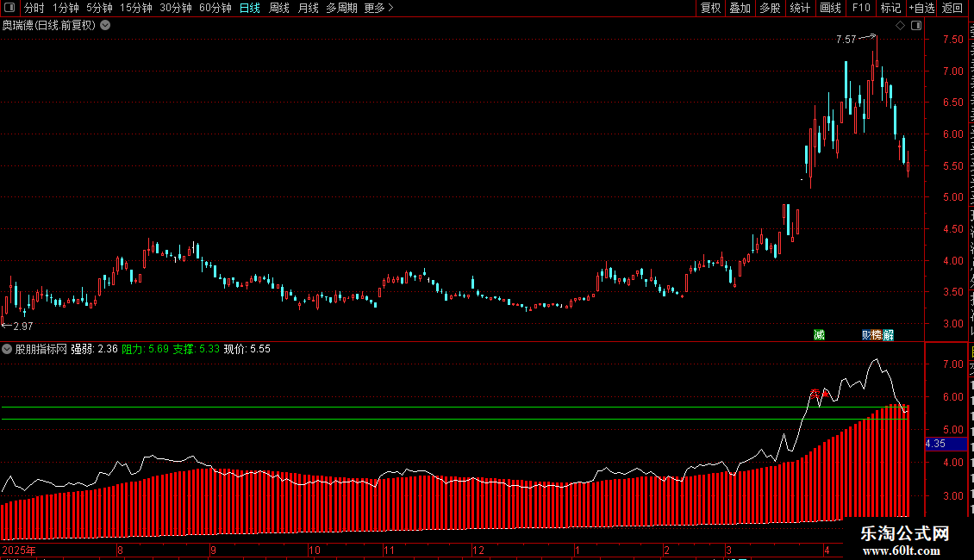Click the 支撑: 5.33 indicator value

(x=197, y=349)
